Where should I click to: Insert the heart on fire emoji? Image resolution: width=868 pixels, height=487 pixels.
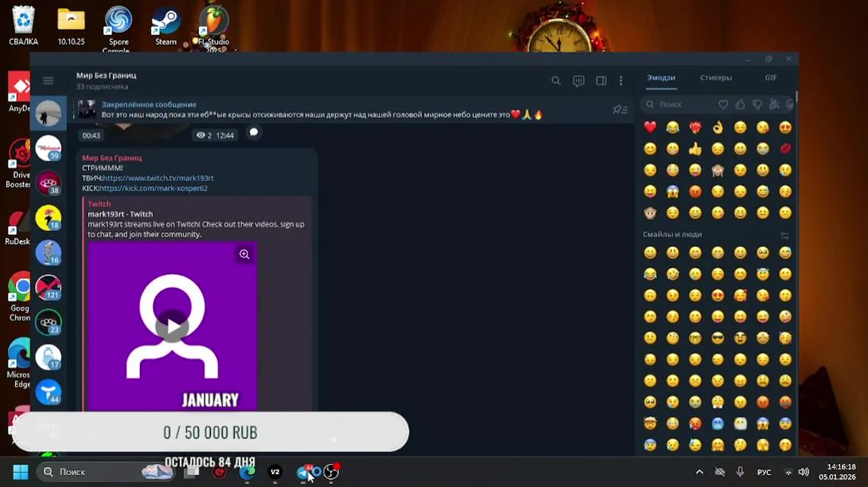(695, 127)
